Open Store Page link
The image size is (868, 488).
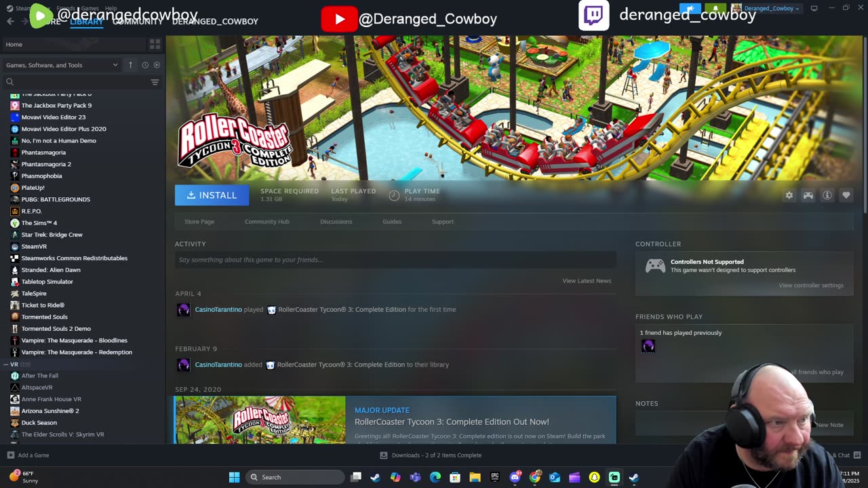pyautogui.click(x=199, y=222)
